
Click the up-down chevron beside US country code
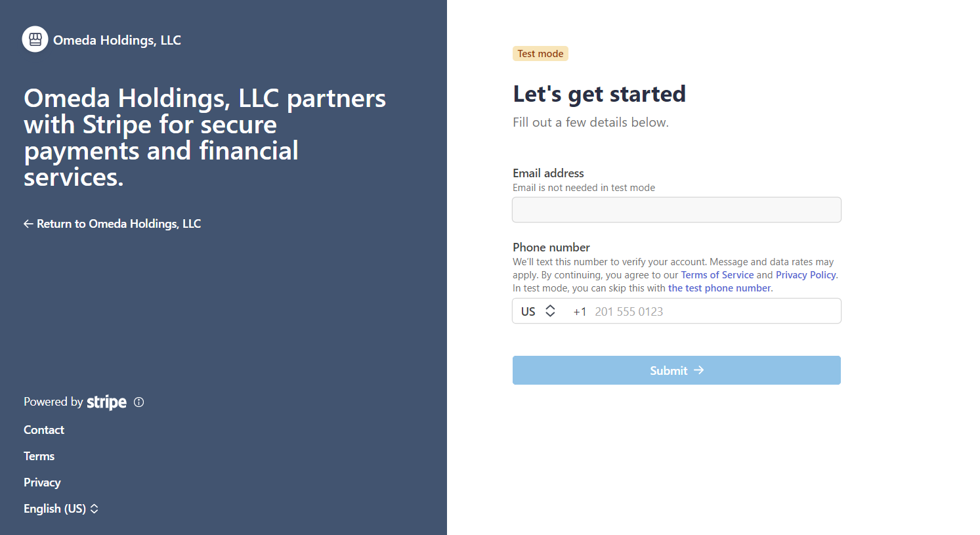550,311
